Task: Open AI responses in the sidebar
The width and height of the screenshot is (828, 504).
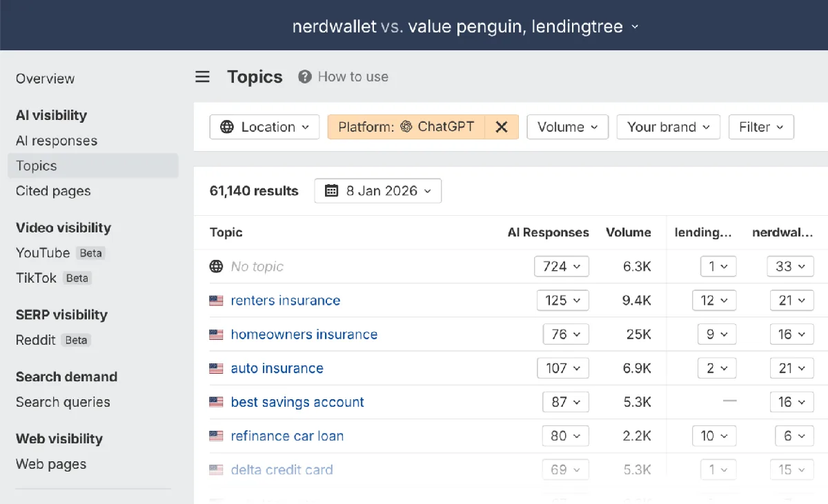Action: coord(57,141)
